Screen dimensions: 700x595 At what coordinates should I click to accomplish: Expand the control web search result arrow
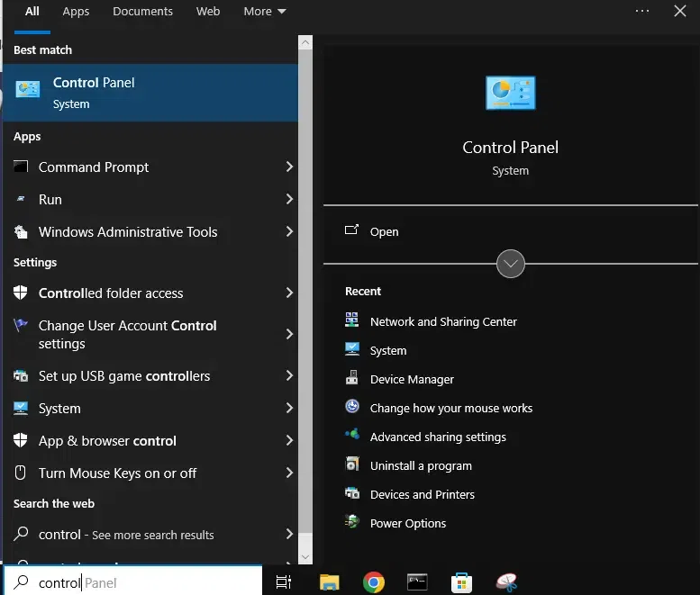289,534
